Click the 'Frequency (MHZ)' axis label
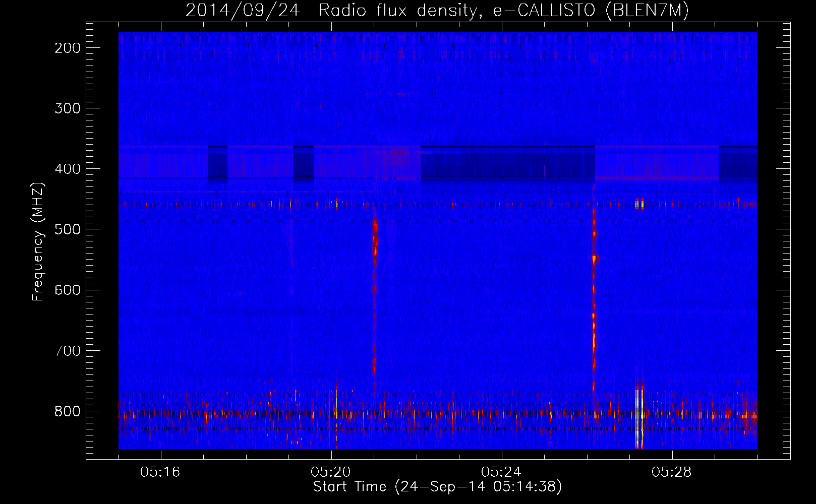 click(38, 242)
